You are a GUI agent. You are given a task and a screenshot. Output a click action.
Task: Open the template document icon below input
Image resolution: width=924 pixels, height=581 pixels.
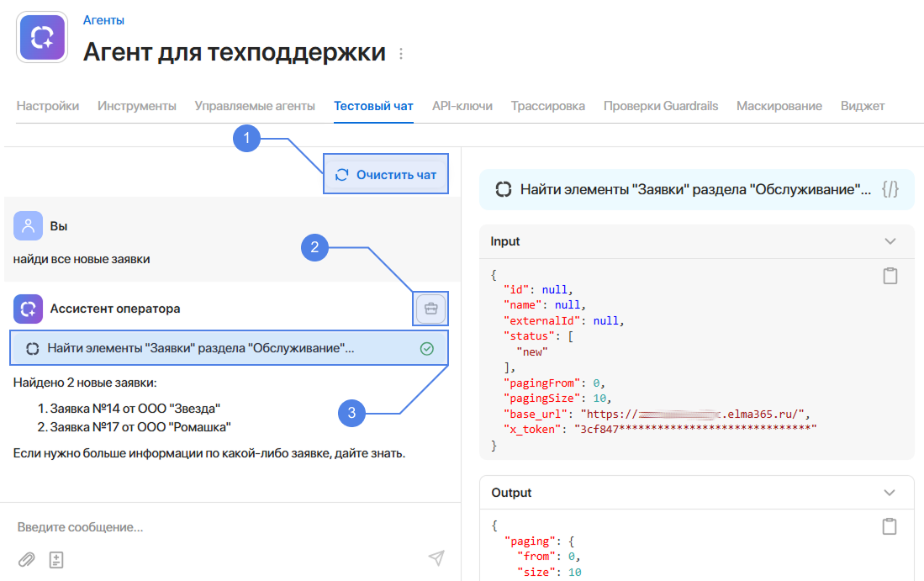click(x=56, y=559)
